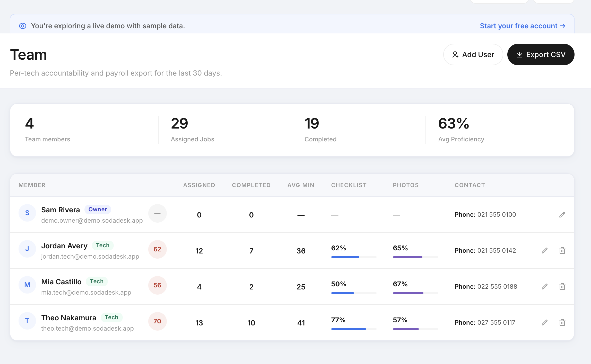This screenshot has height=364, width=591.
Task: Open the Add User dialog
Action: (473, 54)
